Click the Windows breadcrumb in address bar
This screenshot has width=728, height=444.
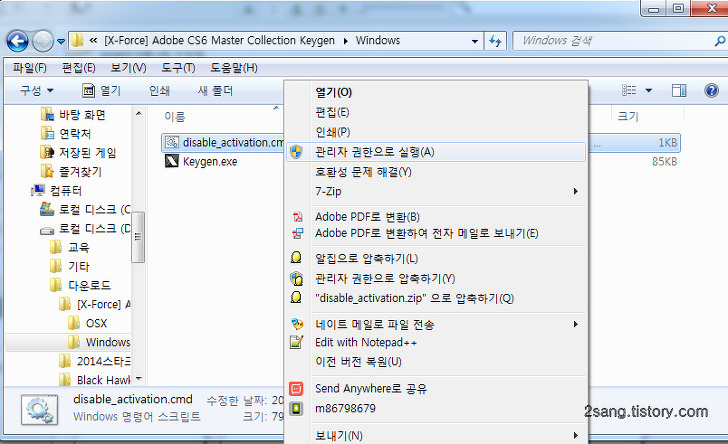(377, 40)
